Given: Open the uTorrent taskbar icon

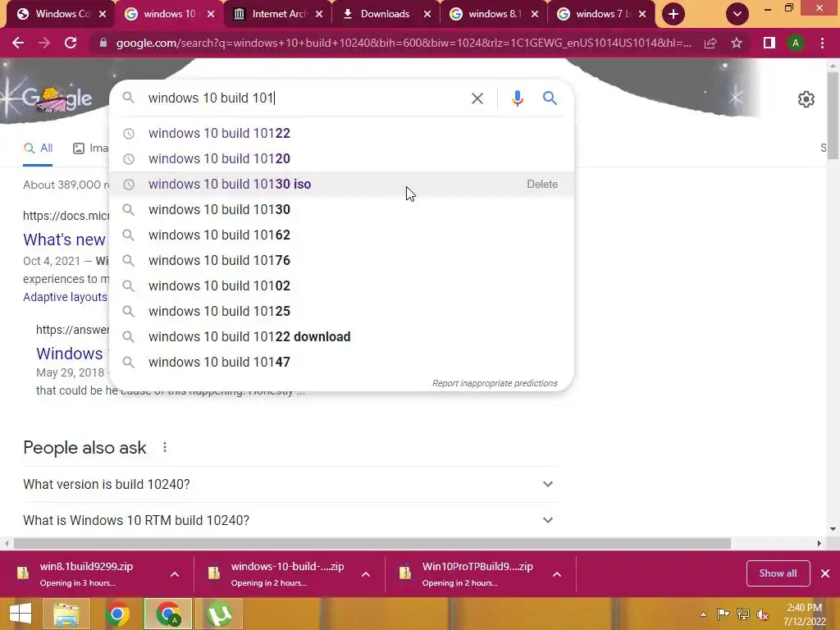Looking at the screenshot, I should click(219, 614).
